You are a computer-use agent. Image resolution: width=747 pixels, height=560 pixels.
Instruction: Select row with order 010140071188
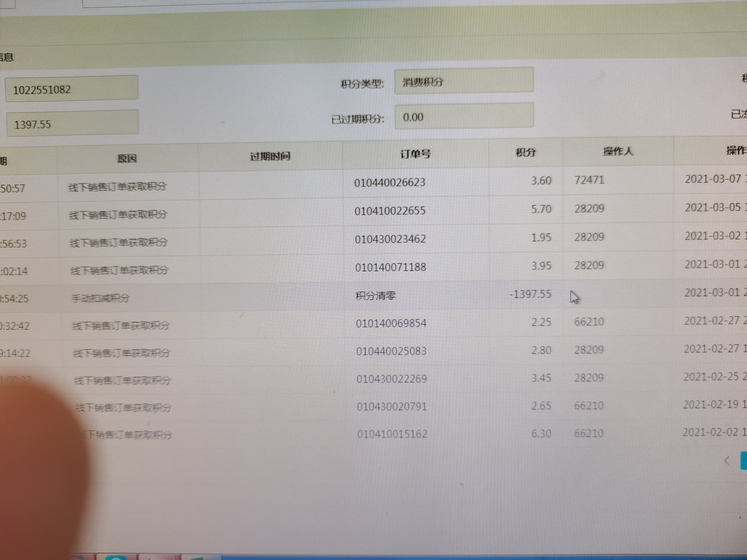[391, 267]
